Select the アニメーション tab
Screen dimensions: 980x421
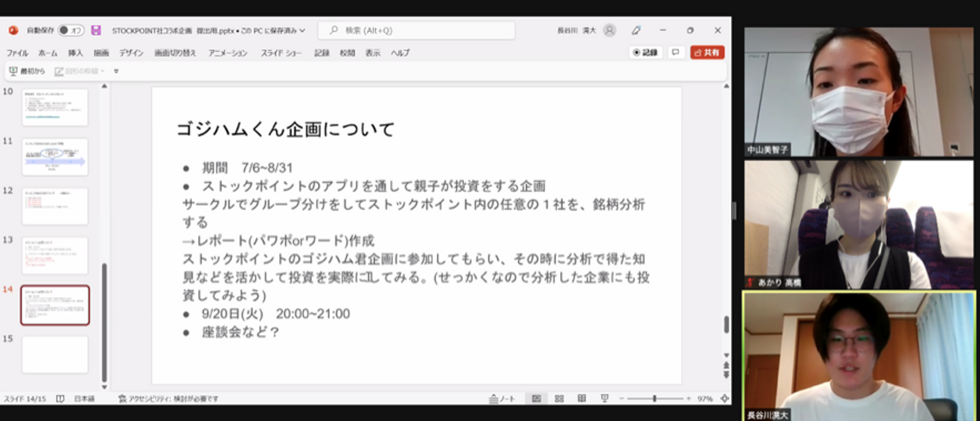[x=228, y=52]
